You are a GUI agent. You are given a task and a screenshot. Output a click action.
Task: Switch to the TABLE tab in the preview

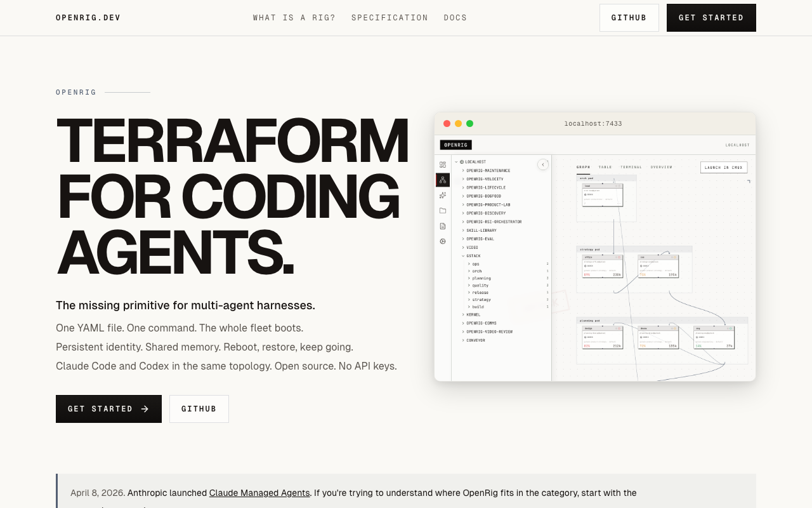[605, 167]
